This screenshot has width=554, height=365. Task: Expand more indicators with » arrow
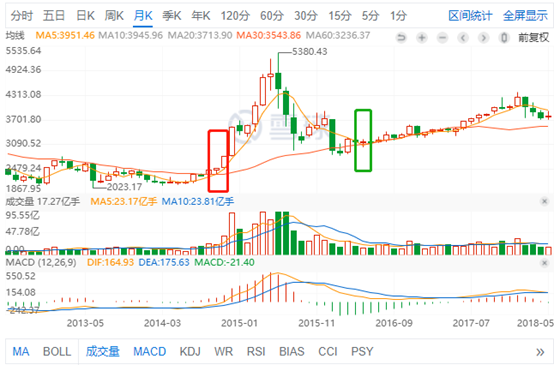540,352
